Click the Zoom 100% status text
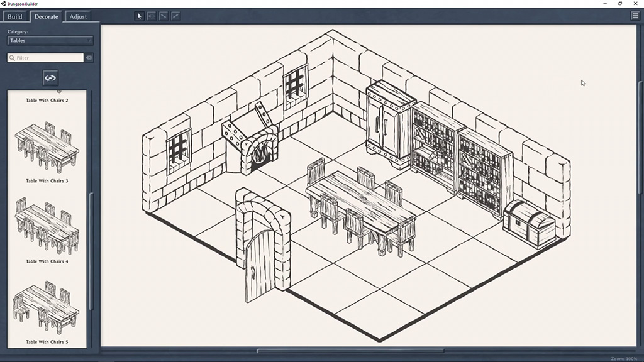Screen dimensions: 644x362 point(624,359)
